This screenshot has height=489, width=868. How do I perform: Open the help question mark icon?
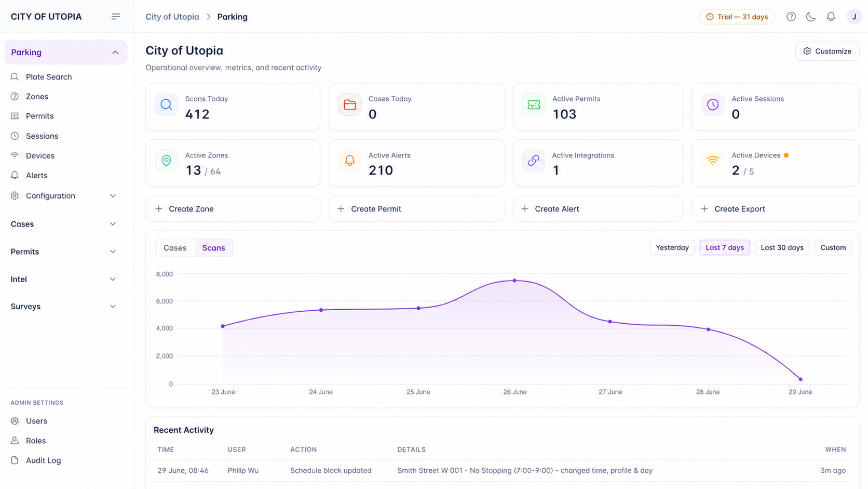[791, 17]
